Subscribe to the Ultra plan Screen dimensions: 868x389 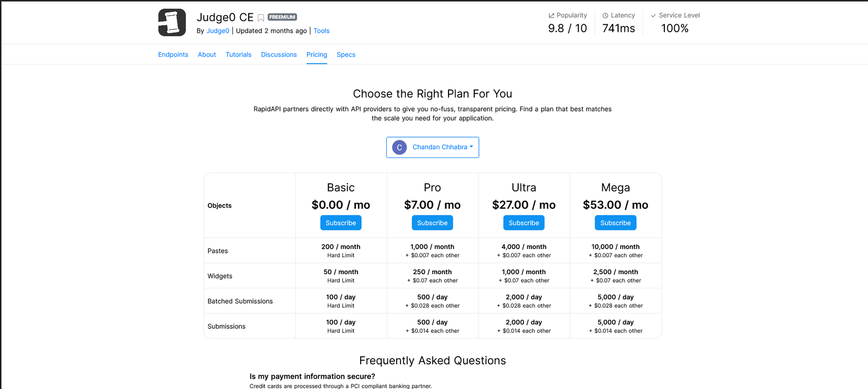pos(524,223)
